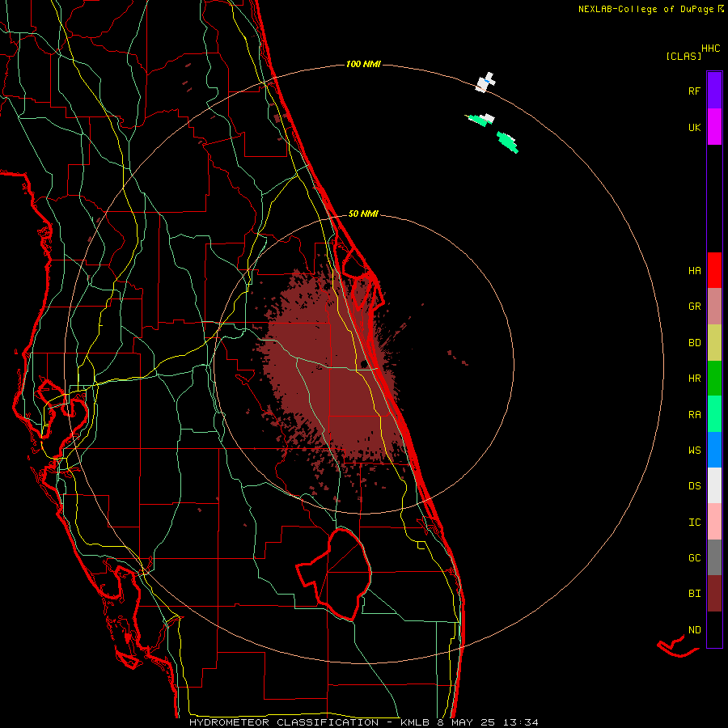Click the HR dark green legend block

[714, 379]
